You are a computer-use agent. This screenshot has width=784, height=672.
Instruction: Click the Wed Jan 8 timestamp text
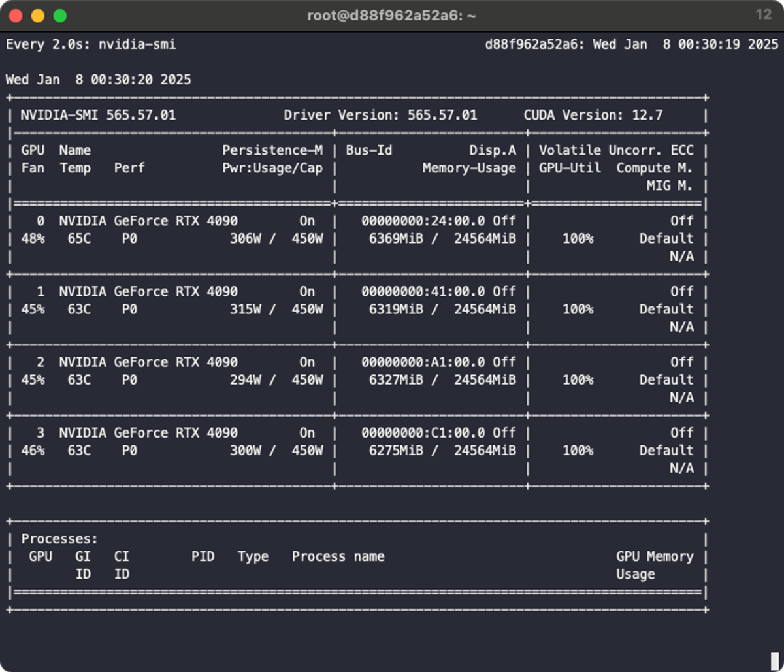point(98,79)
